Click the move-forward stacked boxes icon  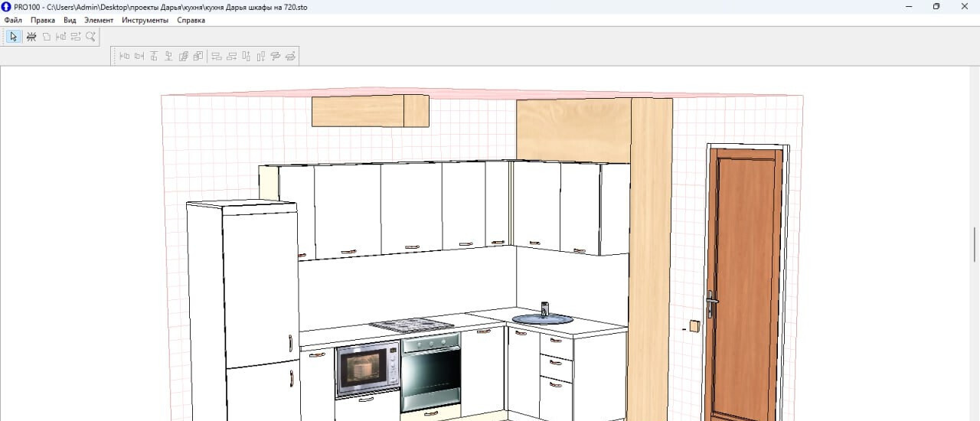click(x=184, y=56)
